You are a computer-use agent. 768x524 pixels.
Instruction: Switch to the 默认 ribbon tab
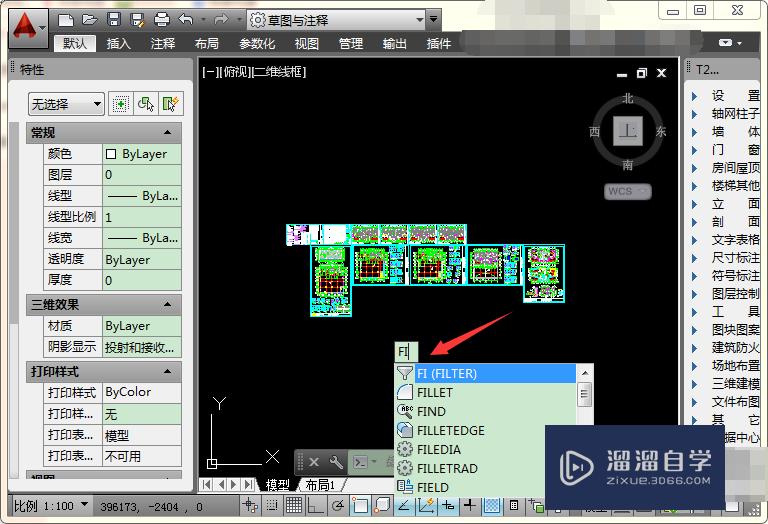[74, 44]
